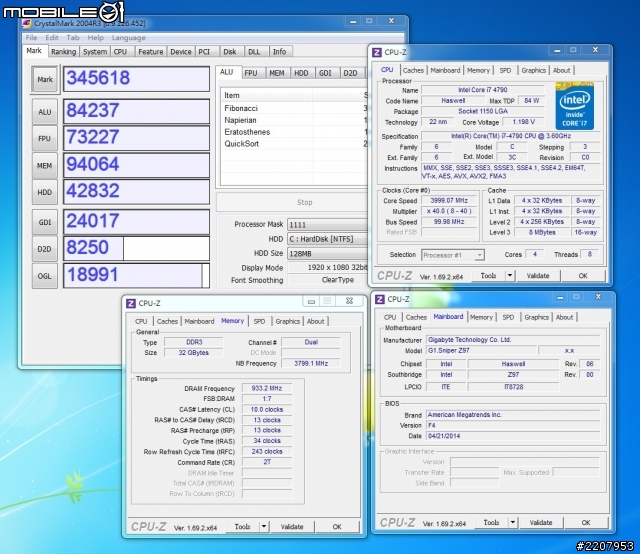Click OK in CPU-Z Memory window
Image resolution: width=640 pixels, height=554 pixels.
(x=337, y=527)
